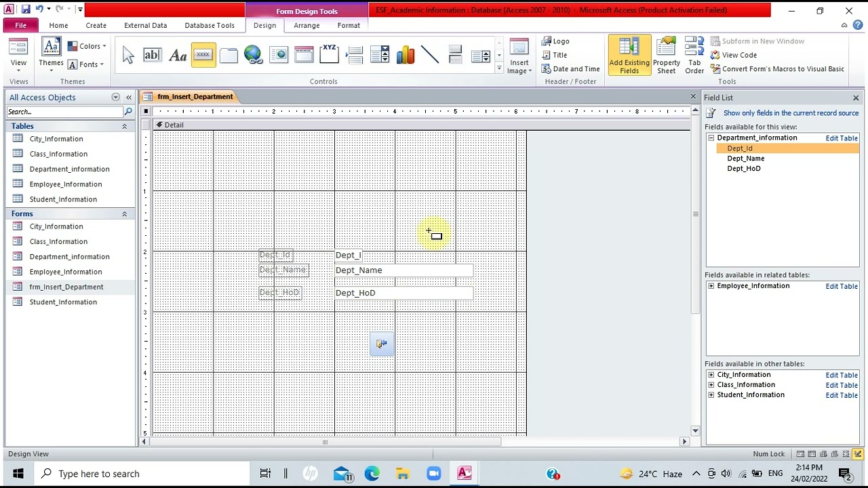Add a Logo to the form header
Image resolution: width=868 pixels, height=488 pixels.
tap(555, 41)
